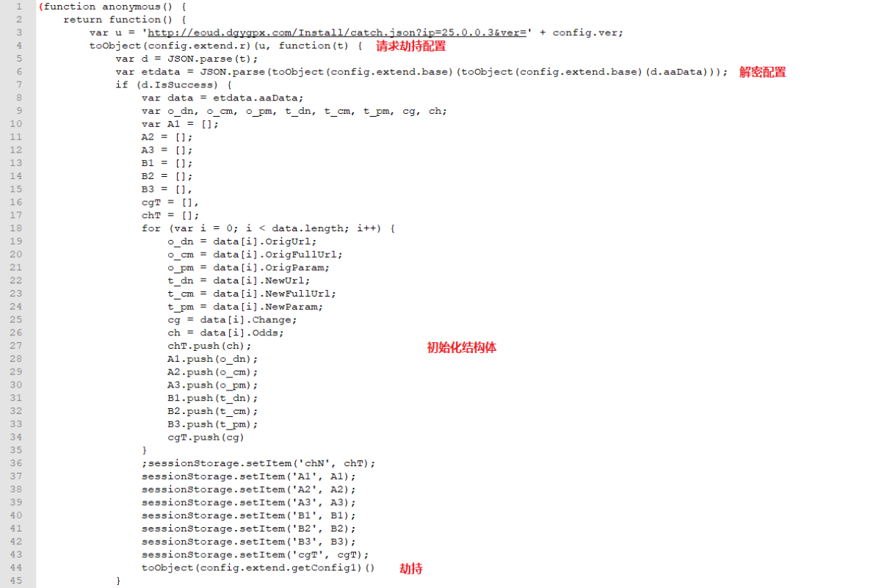This screenshot has height=588, width=881.
Task: Click line number 45 in gutter
Action: [x=16, y=581]
